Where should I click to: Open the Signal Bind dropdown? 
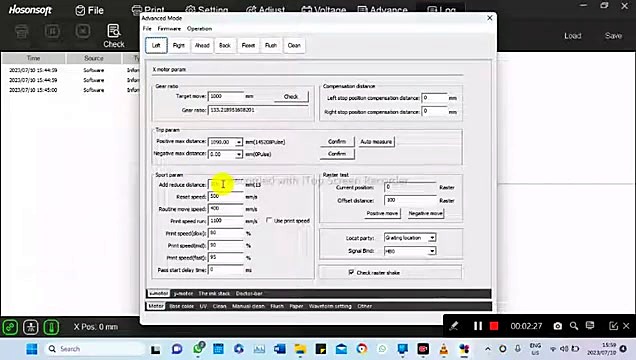pyautogui.click(x=432, y=251)
